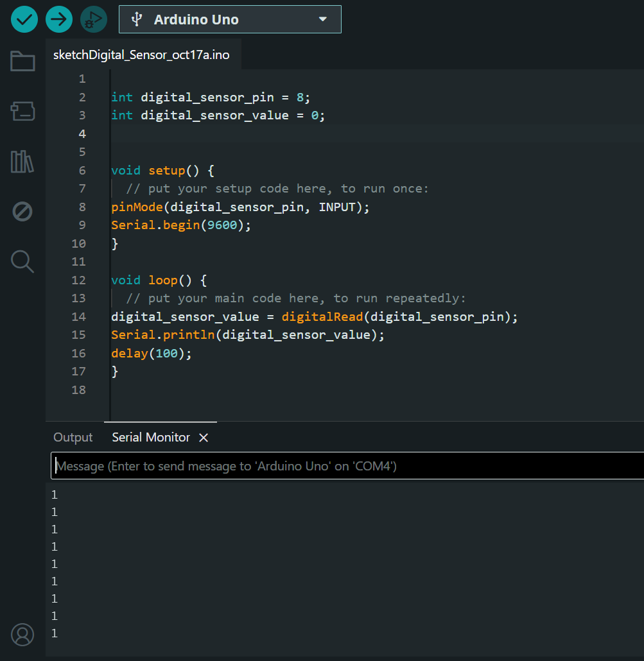The width and height of the screenshot is (644, 661).
Task: Select the sketchDigital_Sensor_oct17a.ino editor tab
Action: pyautogui.click(x=141, y=55)
